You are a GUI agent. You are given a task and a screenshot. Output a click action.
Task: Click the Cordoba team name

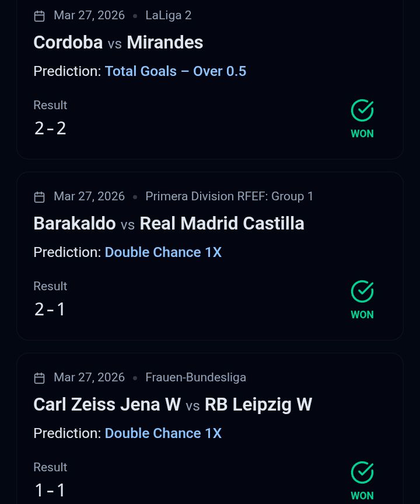click(68, 43)
